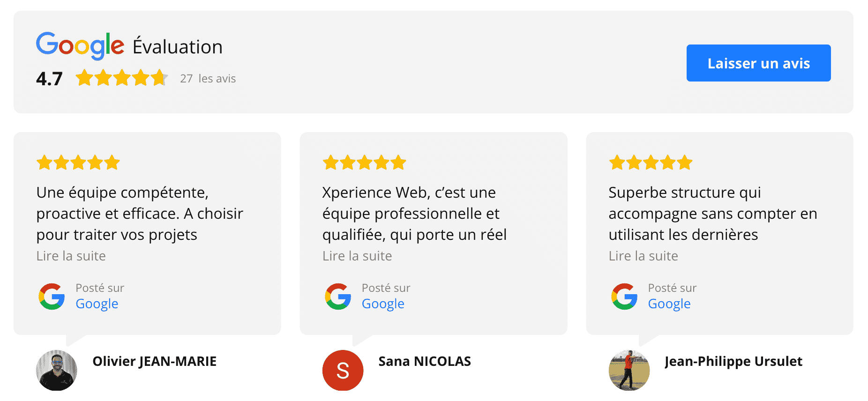Image resolution: width=868 pixels, height=401 pixels.
Task: Open the Google link in Jean-Philippe's review card
Action: [x=669, y=304]
